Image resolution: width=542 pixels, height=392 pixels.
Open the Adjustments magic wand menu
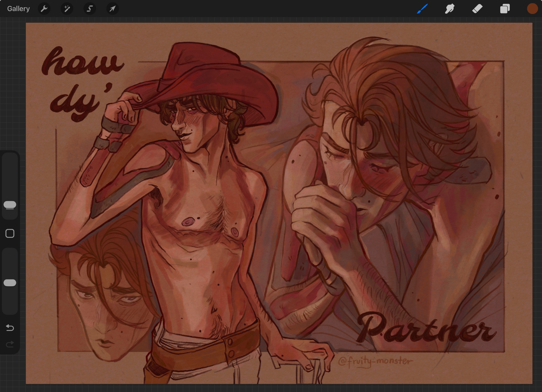(x=67, y=9)
